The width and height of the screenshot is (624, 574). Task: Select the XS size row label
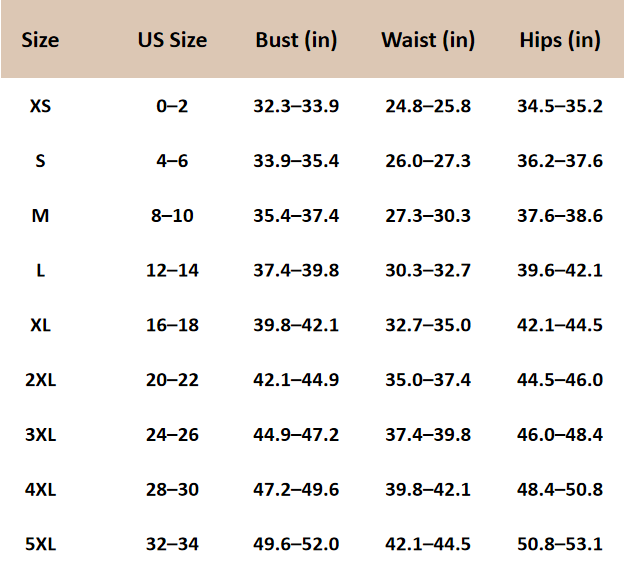point(40,105)
